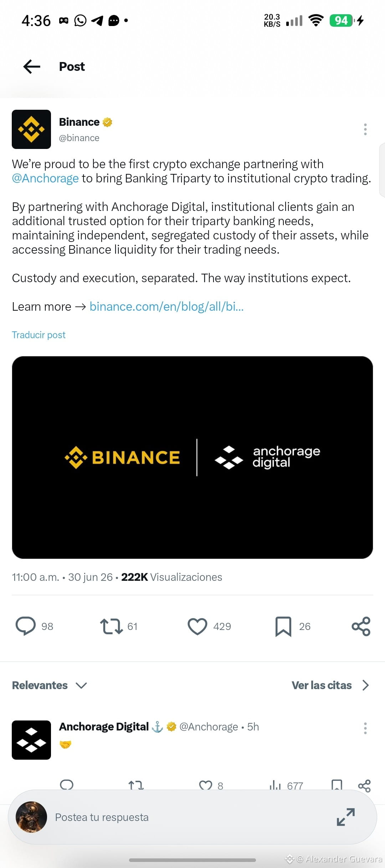
Task: Bookmark the Binance post (26 saves)
Action: tap(283, 626)
